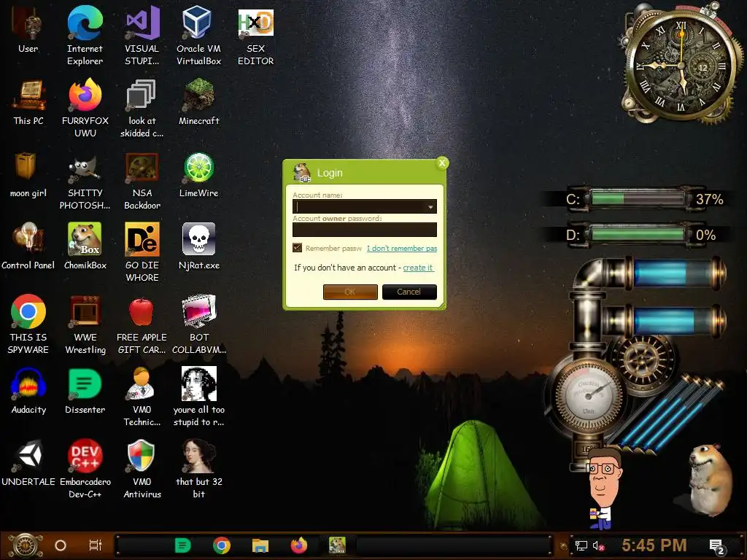Viewport: 747px width, 560px height.
Task: Click the muted volume tray icon
Action: (x=598, y=545)
